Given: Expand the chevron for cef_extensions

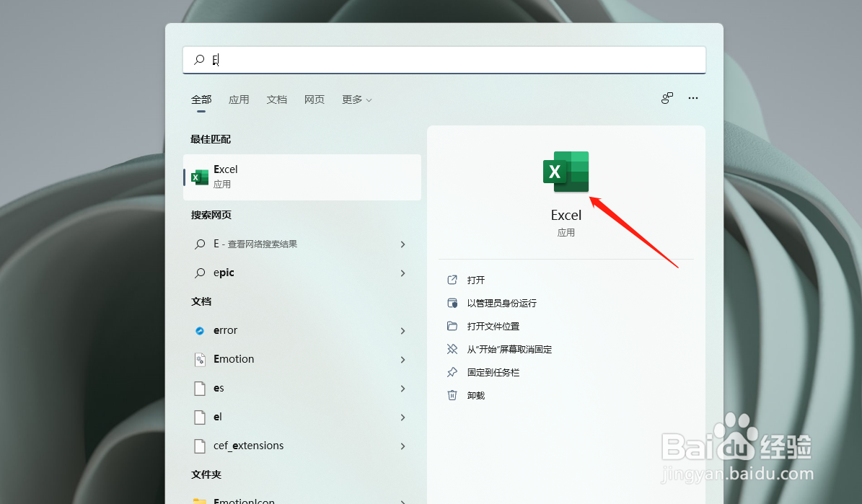Looking at the screenshot, I should coord(403,446).
